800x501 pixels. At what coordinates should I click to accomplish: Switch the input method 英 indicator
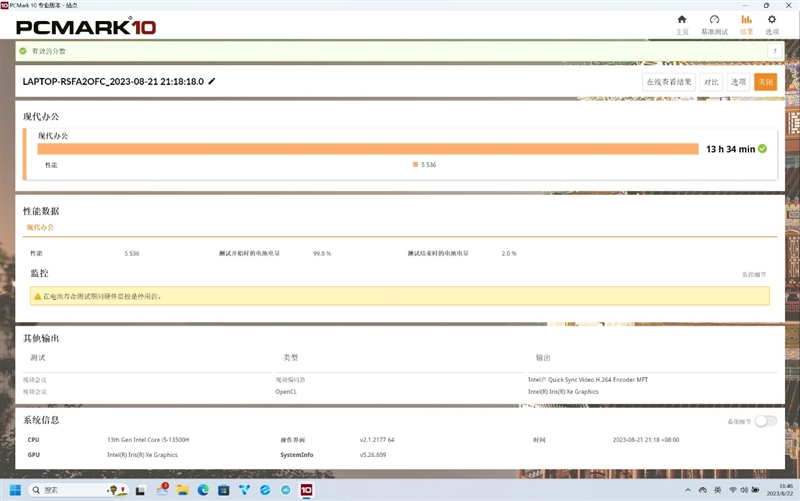pos(717,490)
